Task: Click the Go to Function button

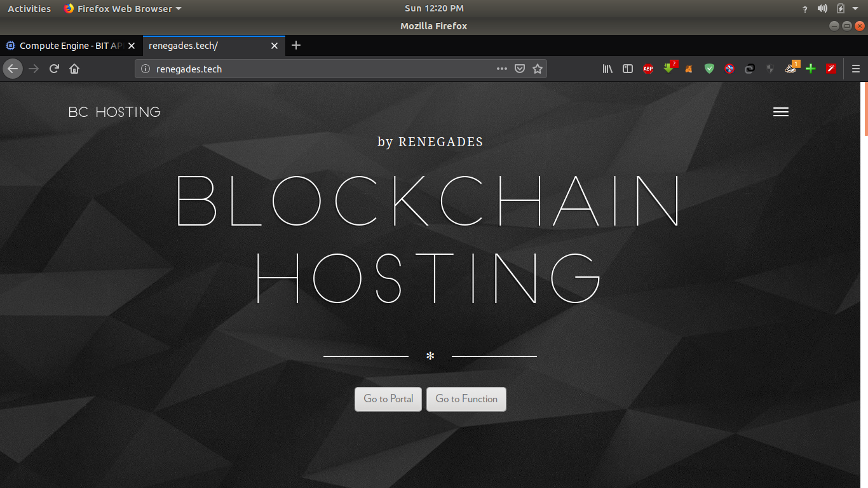Action: (466, 399)
